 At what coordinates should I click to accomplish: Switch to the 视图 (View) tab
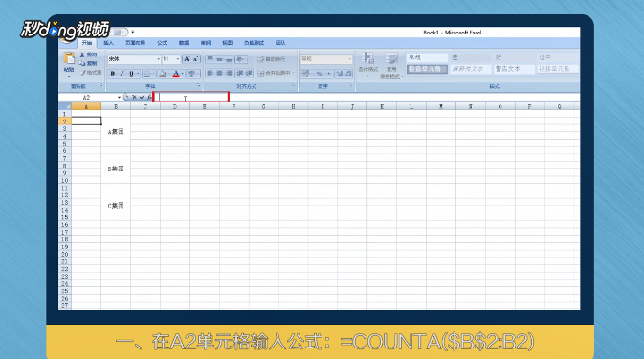[x=227, y=43]
